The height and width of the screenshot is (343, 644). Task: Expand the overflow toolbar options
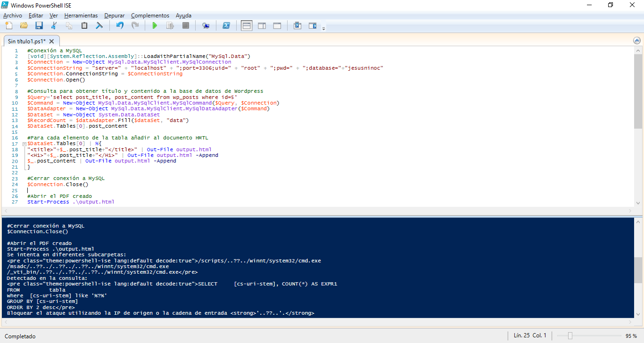pos(324,27)
